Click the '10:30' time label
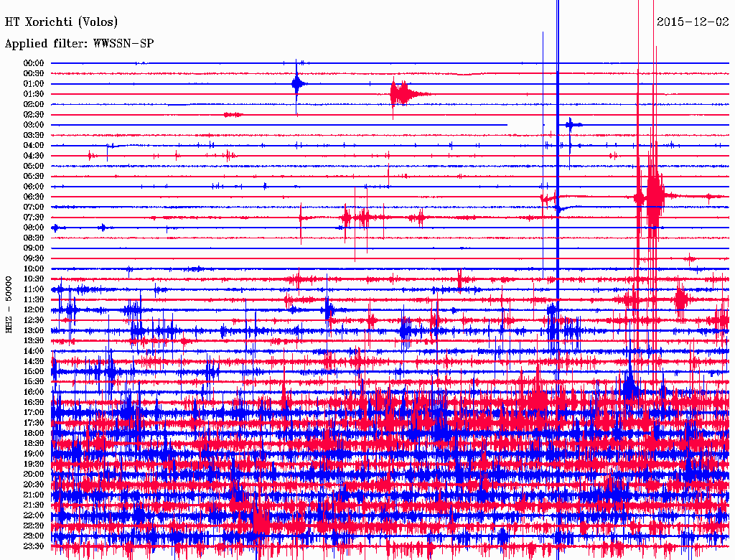 point(34,279)
